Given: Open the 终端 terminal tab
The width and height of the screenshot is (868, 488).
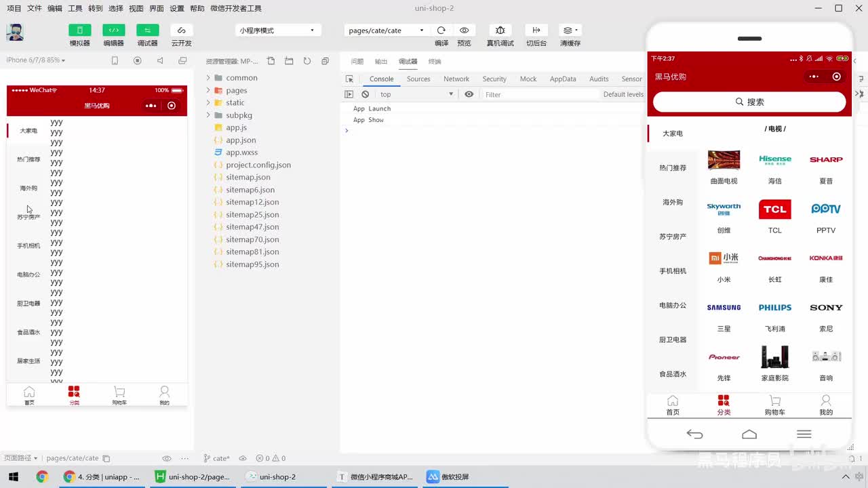Looking at the screenshot, I should click(435, 62).
